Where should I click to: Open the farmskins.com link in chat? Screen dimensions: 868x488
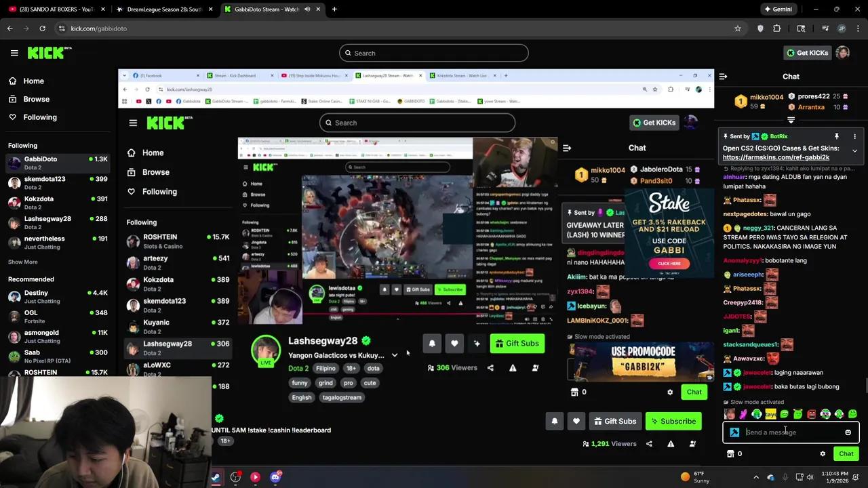click(x=776, y=157)
